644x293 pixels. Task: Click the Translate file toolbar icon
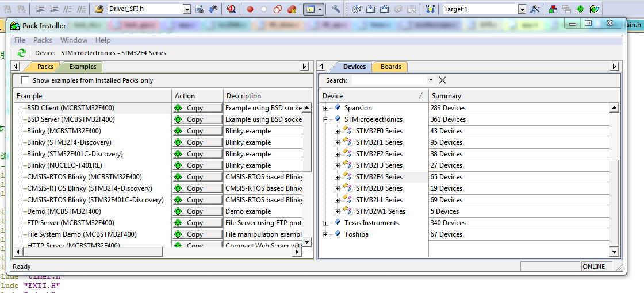[x=357, y=9]
